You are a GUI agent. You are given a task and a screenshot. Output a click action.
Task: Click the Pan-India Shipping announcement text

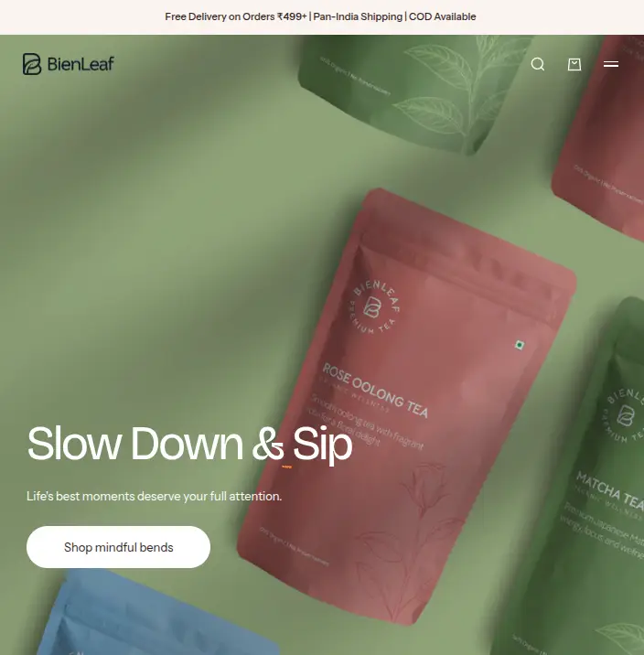[358, 16]
